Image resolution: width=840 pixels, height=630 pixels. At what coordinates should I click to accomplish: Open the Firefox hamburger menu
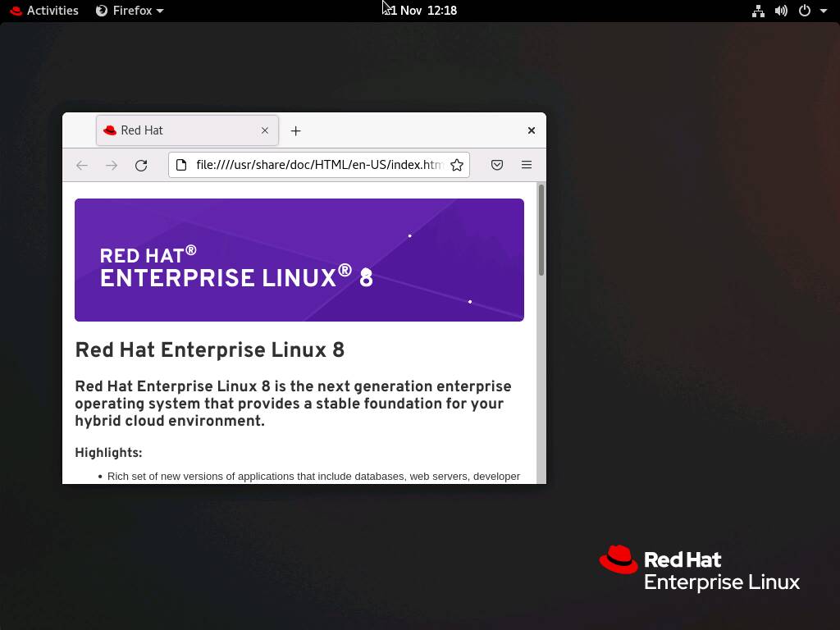coord(527,165)
